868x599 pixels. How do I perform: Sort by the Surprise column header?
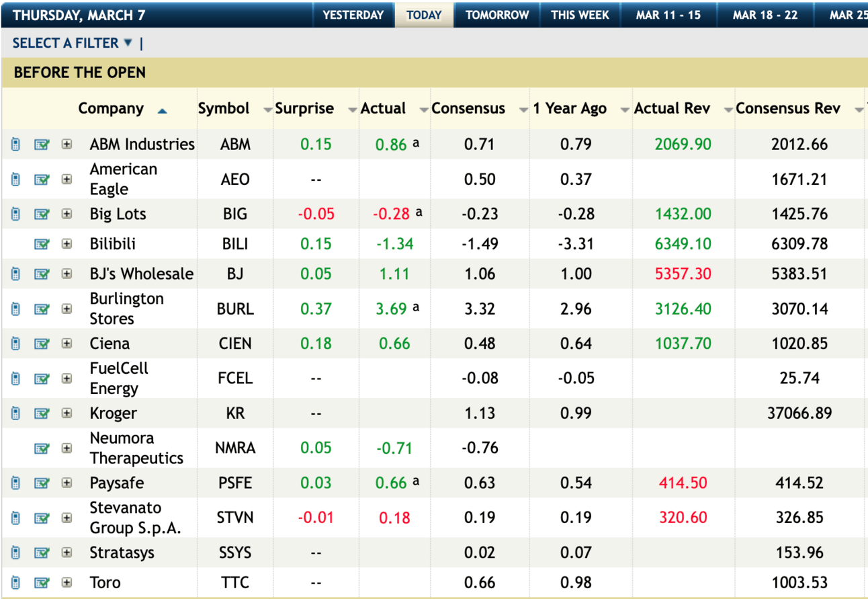point(304,109)
